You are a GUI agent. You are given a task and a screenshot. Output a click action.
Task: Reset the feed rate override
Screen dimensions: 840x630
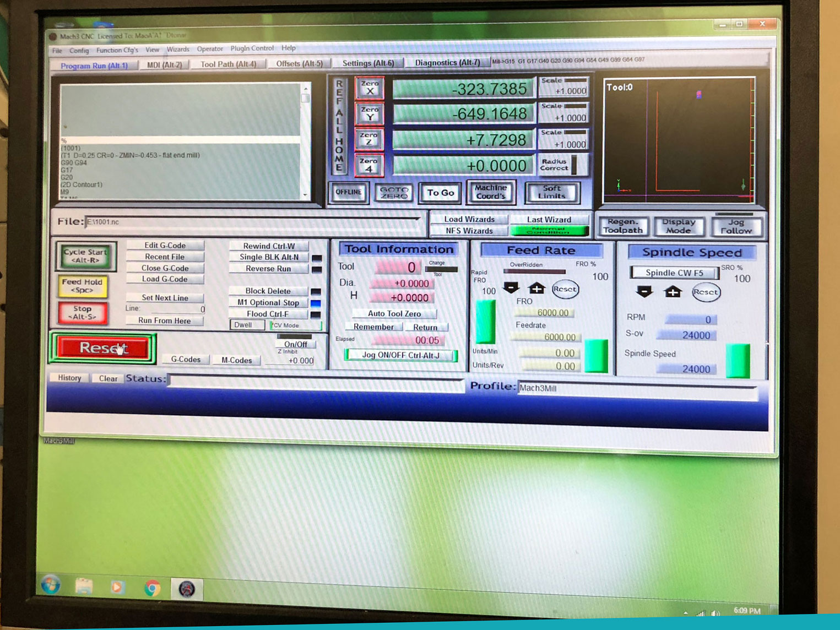pyautogui.click(x=565, y=289)
